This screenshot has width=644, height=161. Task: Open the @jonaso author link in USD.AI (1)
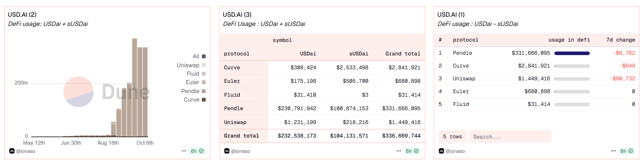455,151
